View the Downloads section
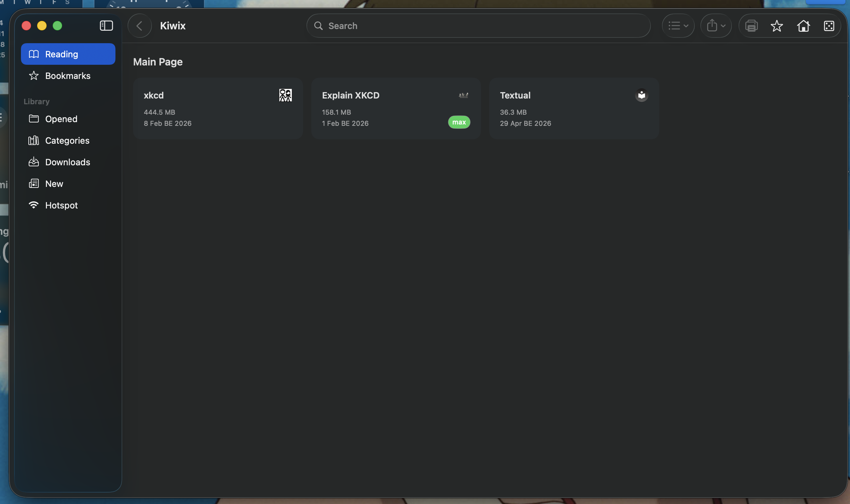This screenshot has width=850, height=504. click(x=68, y=162)
